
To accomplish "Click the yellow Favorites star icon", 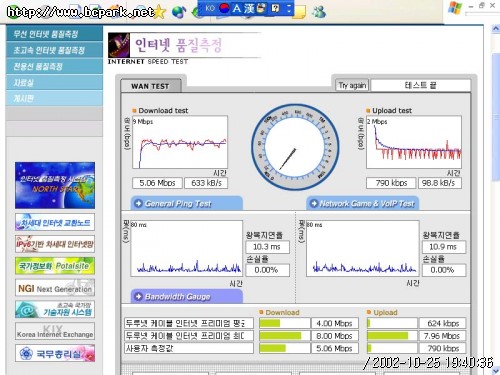I will 159,12.
